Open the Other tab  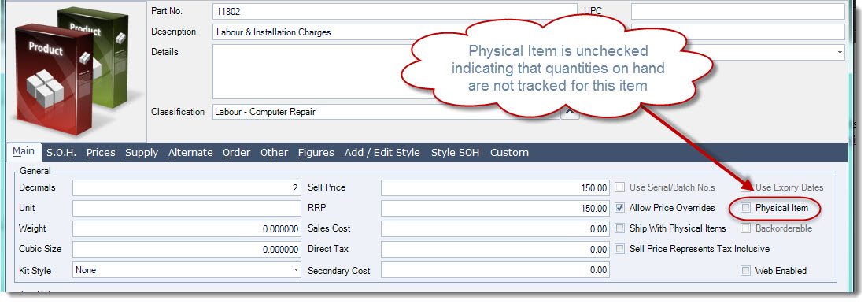[x=274, y=152]
